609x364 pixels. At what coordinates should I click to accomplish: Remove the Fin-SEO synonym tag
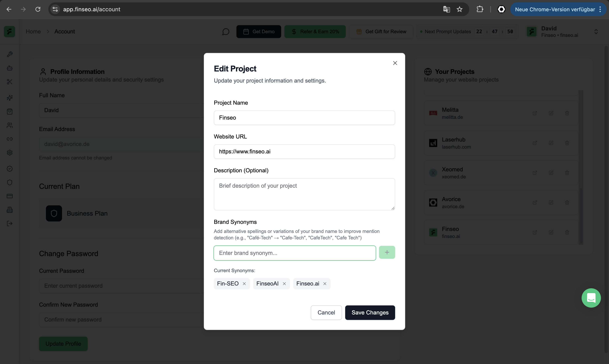coord(244,283)
